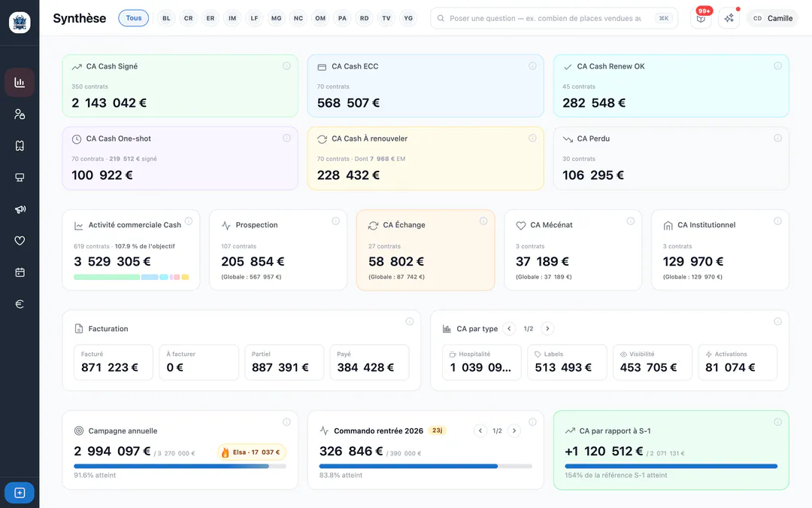This screenshot has width=812, height=508.
Task: Click the club logo at top left
Action: (20, 23)
